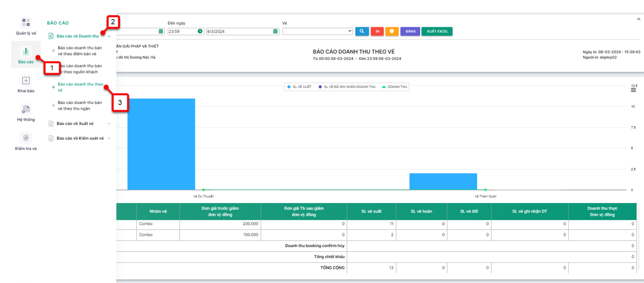Toggle DOANH THU line legend item
The image size is (644, 283).
pos(394,87)
